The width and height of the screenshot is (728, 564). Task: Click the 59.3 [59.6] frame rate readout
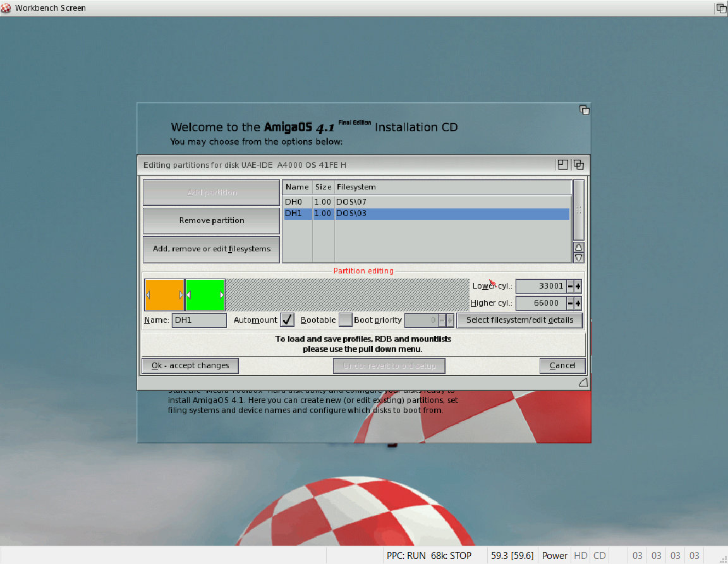[512, 556]
